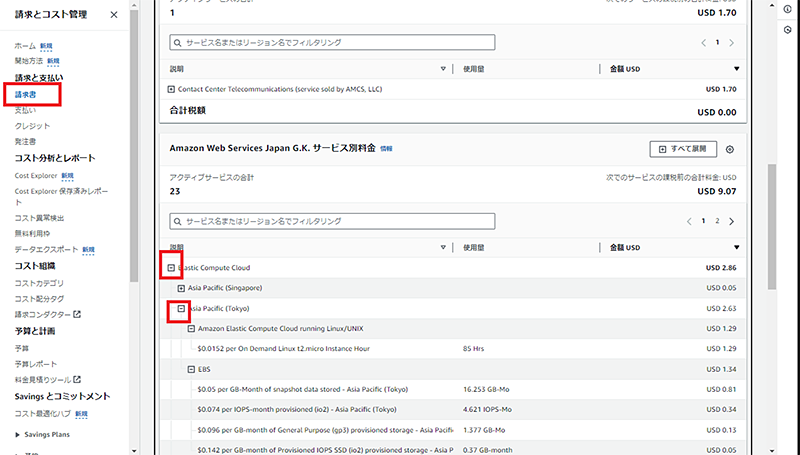The height and width of the screenshot is (455, 800).
Task: Collapse EBS row
Action: [x=191, y=369]
